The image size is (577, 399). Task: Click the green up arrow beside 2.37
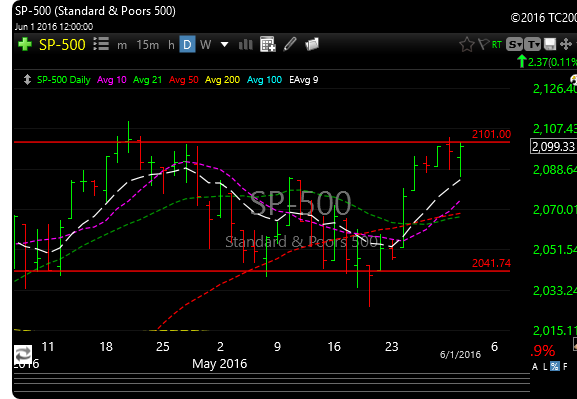coord(521,61)
